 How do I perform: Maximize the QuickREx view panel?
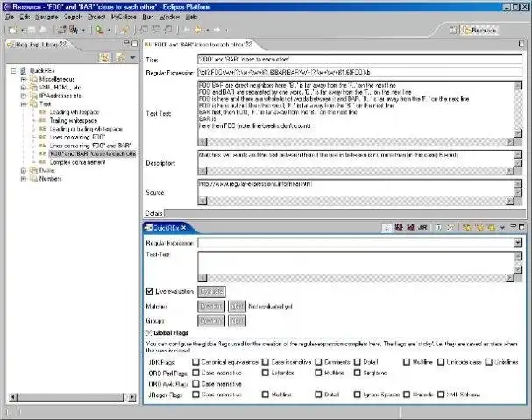click(521, 226)
